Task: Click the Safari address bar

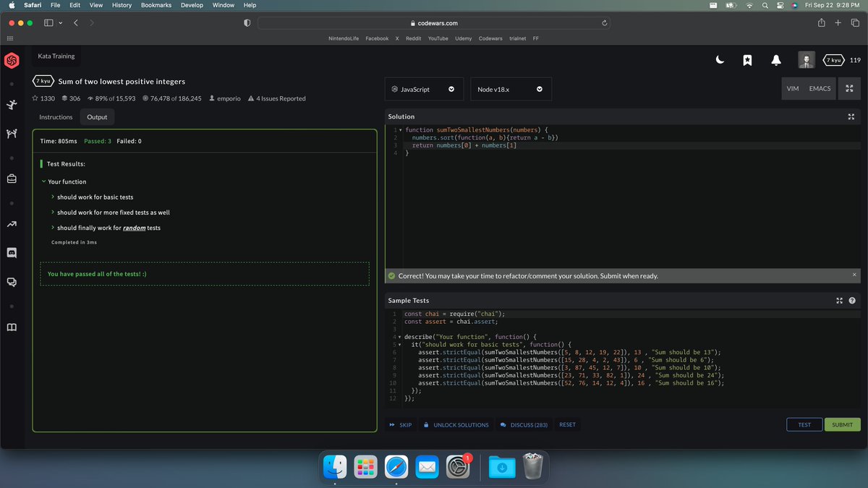Action: click(433, 23)
